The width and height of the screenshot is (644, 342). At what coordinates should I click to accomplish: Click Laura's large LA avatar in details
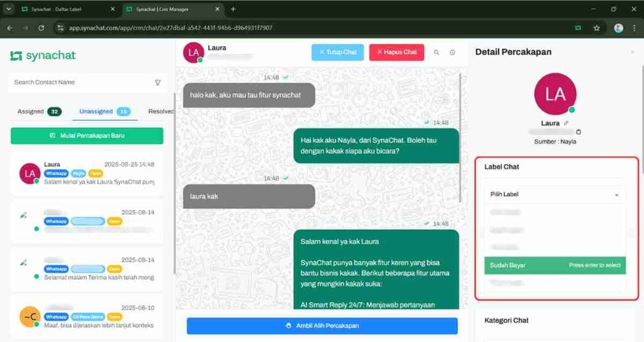555,94
